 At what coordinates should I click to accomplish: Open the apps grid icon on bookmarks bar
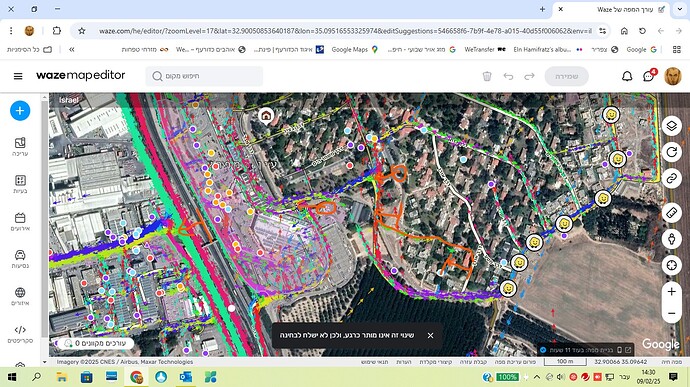point(677,50)
